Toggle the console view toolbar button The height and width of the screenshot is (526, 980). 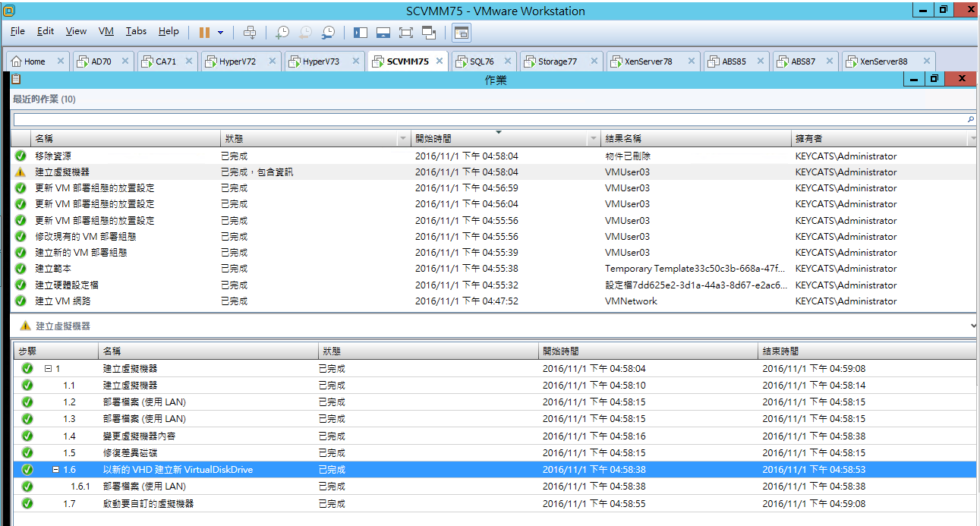(x=462, y=32)
